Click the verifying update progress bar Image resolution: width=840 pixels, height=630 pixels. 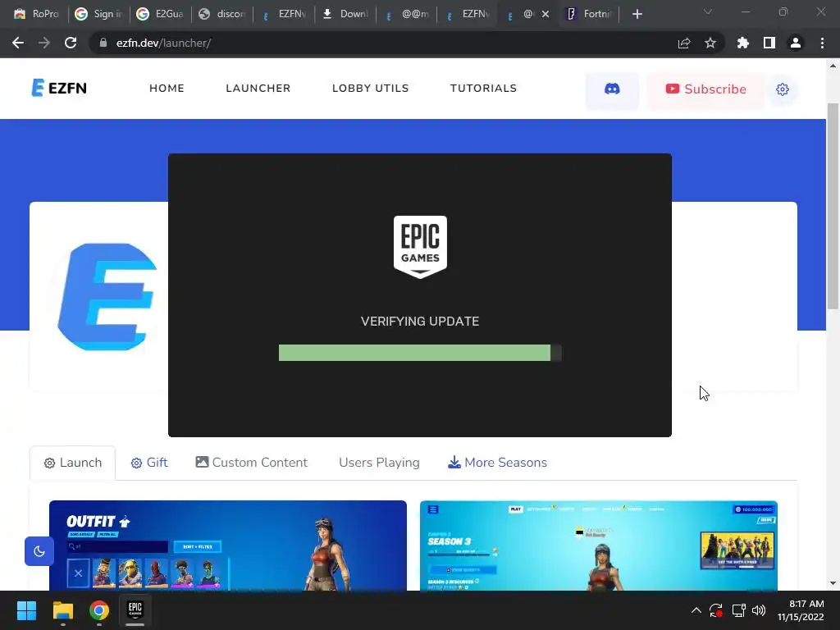tap(420, 353)
